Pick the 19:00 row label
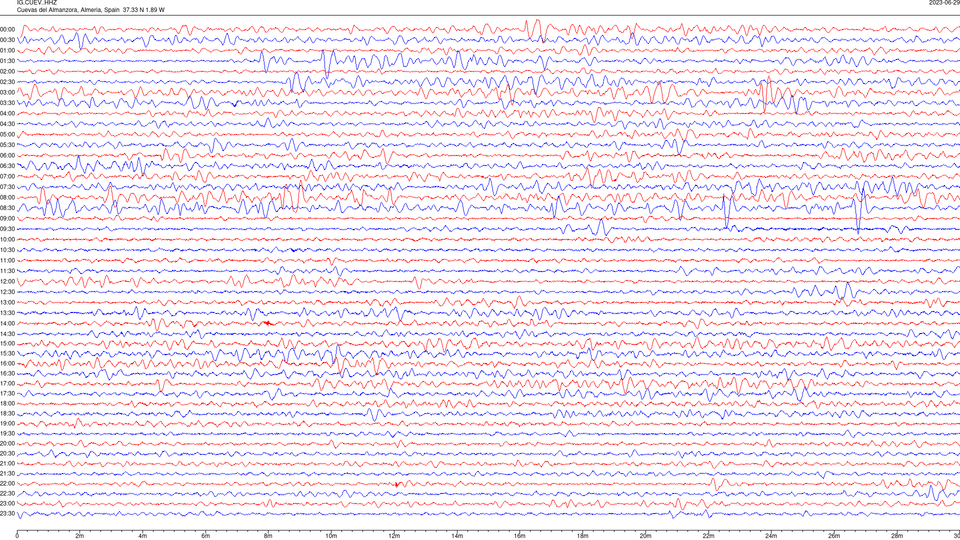 [7, 423]
